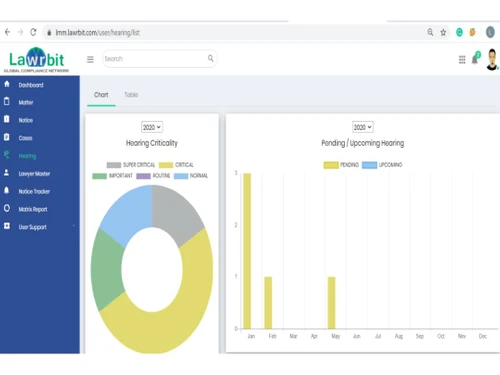
Task: Click the May pending bar
Action: coord(331,303)
